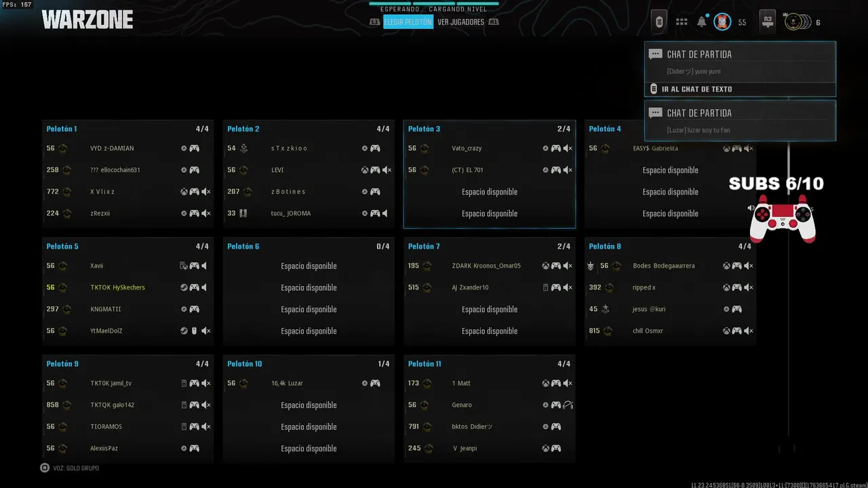Unmute TKTQK galo142
The image size is (868, 488).
tap(206, 405)
